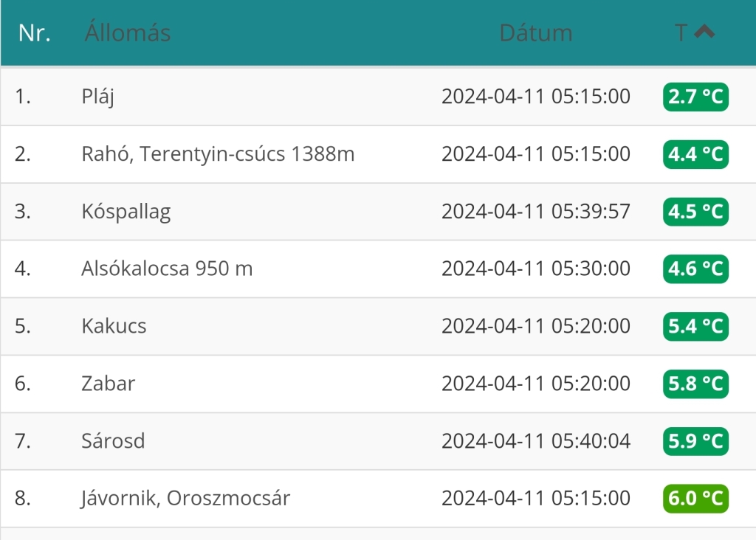Open the Kakucs station row
The width and height of the screenshot is (756, 540).
point(114,326)
